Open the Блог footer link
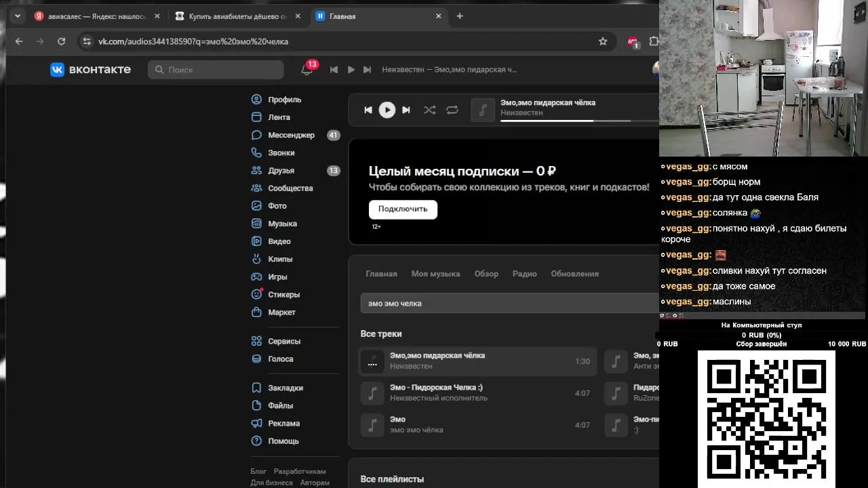This screenshot has height=488, width=868. [258, 471]
